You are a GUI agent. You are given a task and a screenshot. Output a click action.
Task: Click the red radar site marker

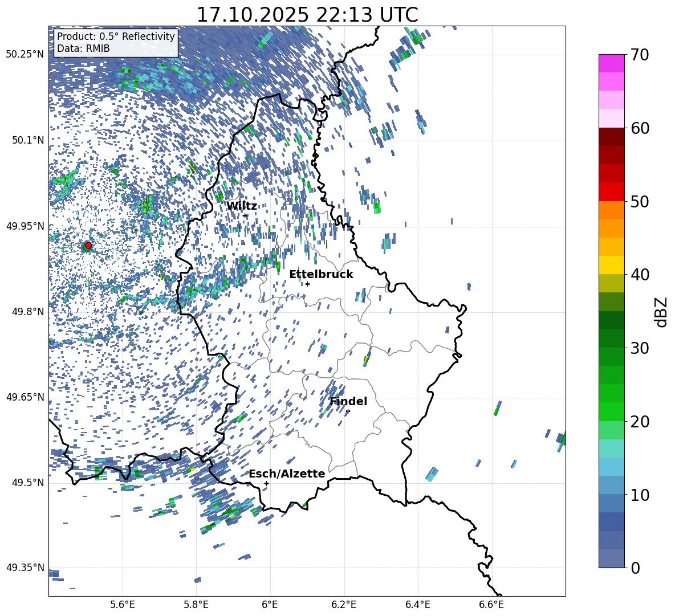click(88, 245)
